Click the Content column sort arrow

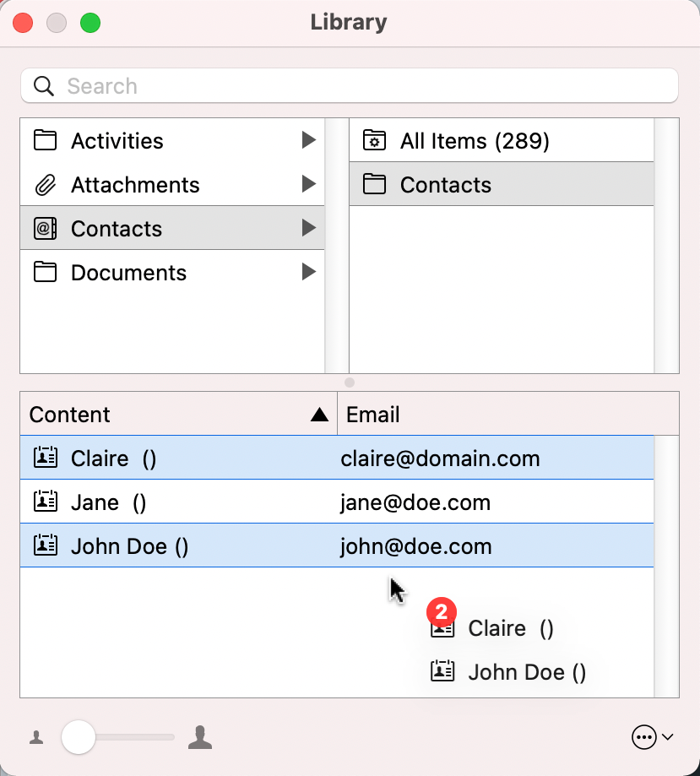(319, 414)
